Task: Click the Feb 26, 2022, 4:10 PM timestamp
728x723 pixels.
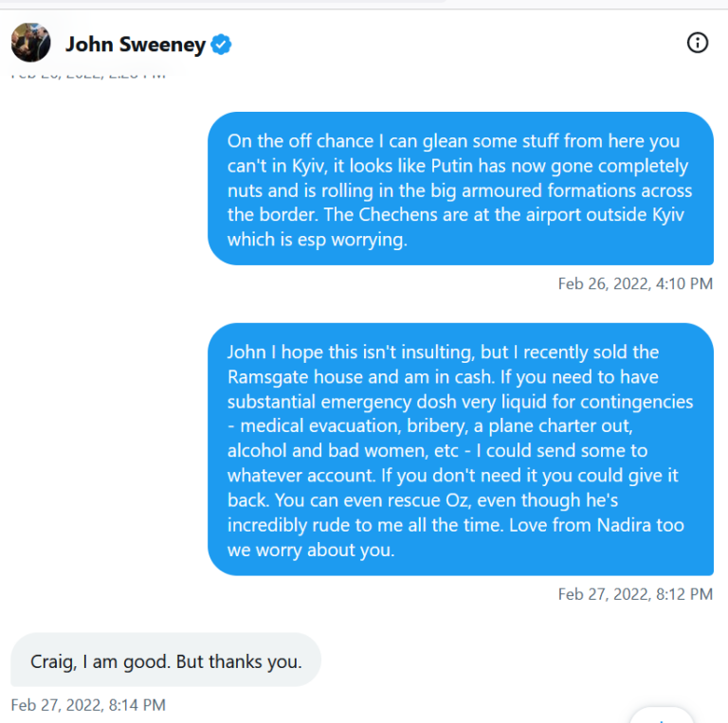Action: pyautogui.click(x=635, y=283)
